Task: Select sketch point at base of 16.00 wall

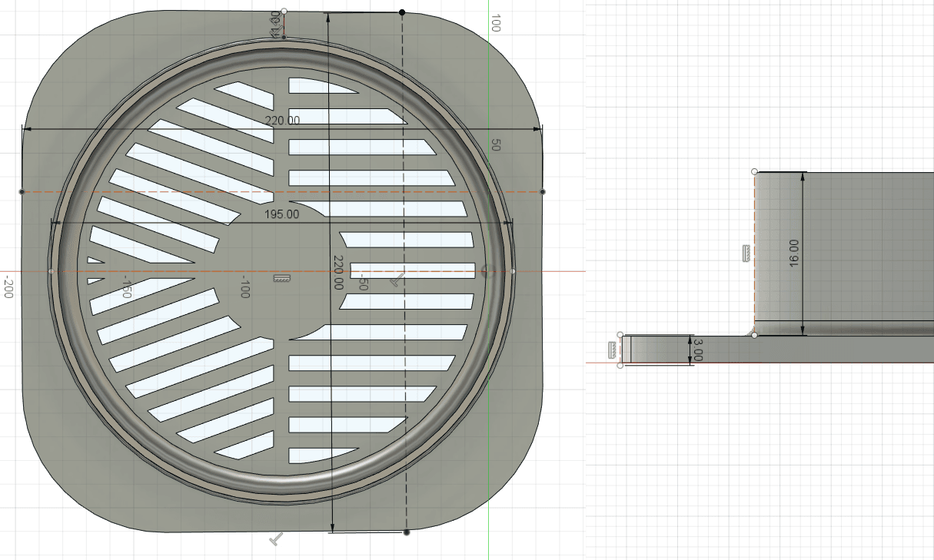Action: coord(754,335)
